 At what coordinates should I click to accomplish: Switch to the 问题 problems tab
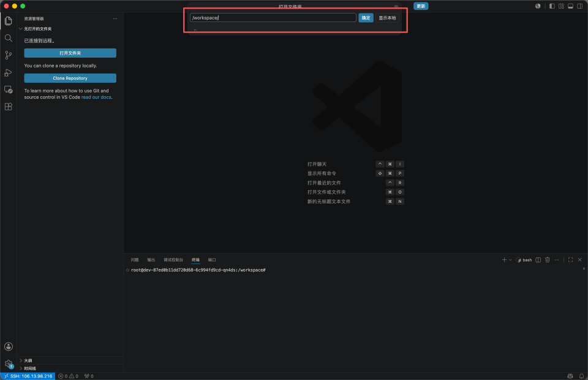(x=135, y=260)
